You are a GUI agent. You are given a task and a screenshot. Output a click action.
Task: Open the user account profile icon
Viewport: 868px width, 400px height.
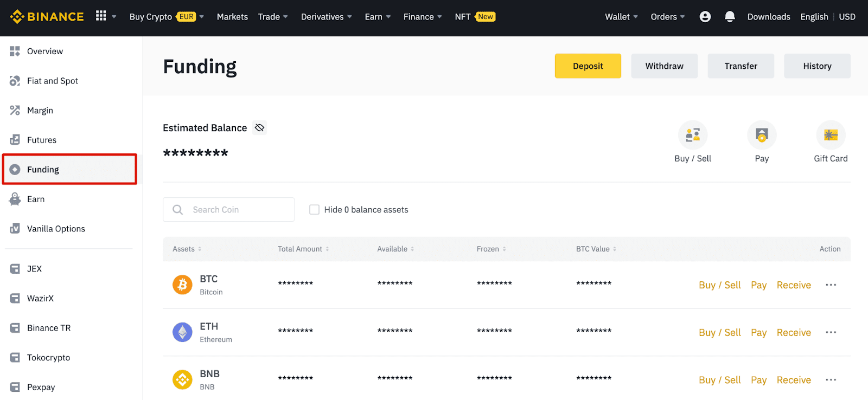[705, 17]
